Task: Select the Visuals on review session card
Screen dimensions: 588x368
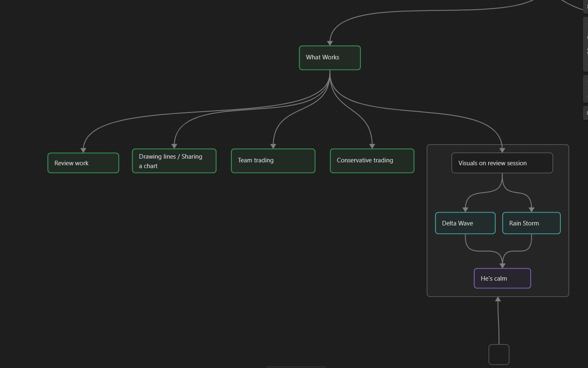Action: pos(502,163)
